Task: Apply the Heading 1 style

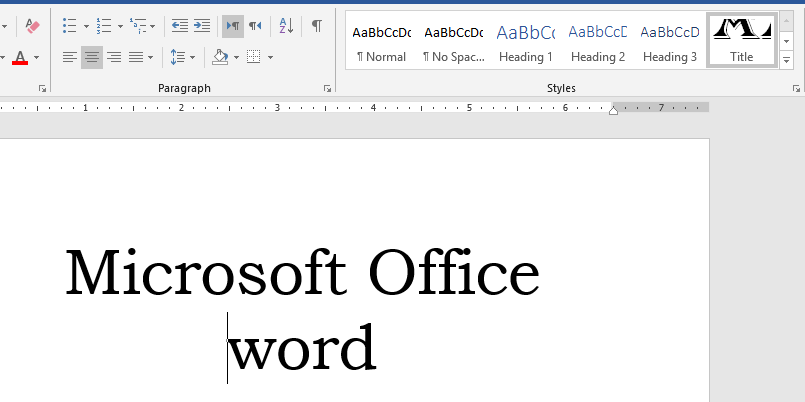Action: (x=526, y=41)
